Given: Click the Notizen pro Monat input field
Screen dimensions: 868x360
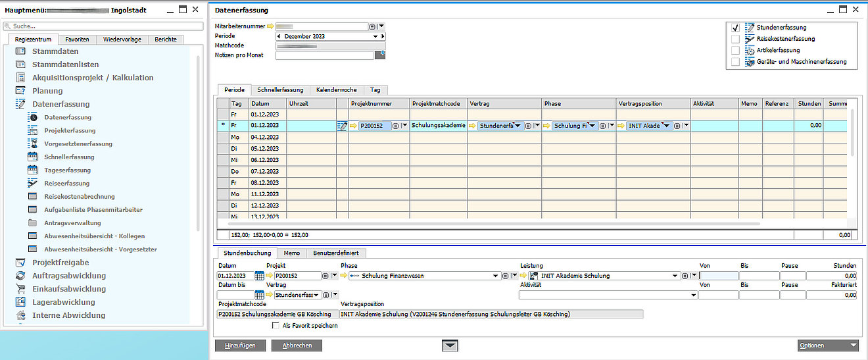Looking at the screenshot, I should (325, 55).
